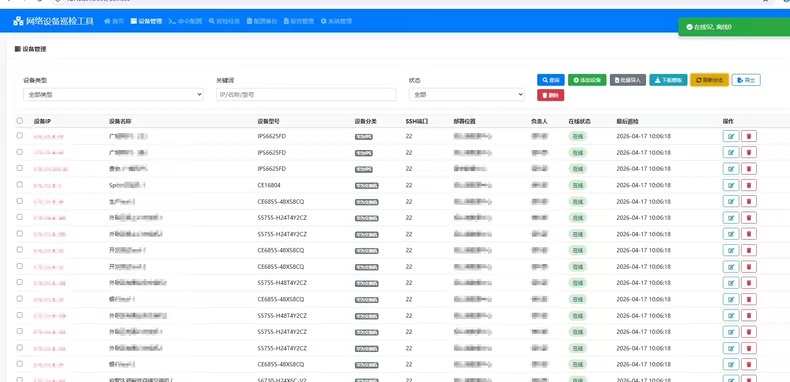Tick the checkbox of the first IPS6625FD row
790x382 pixels.
pos(20,136)
